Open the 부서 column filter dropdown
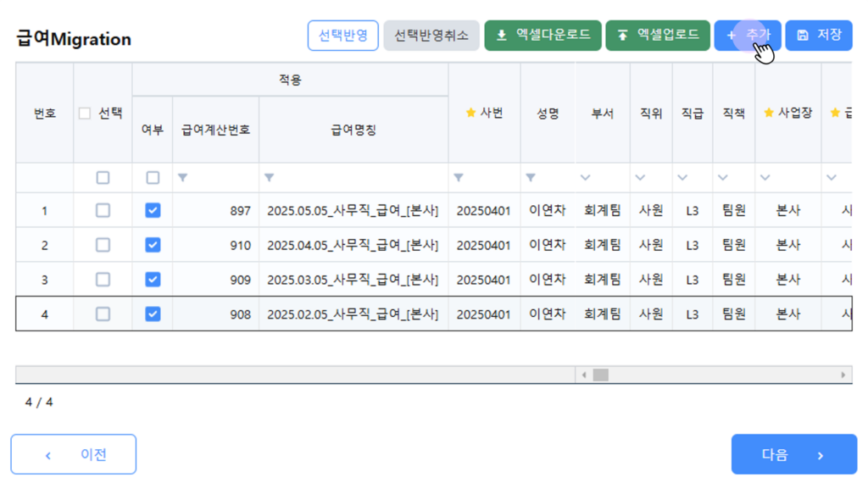Image resolution: width=868 pixels, height=483 pixels. [x=586, y=178]
